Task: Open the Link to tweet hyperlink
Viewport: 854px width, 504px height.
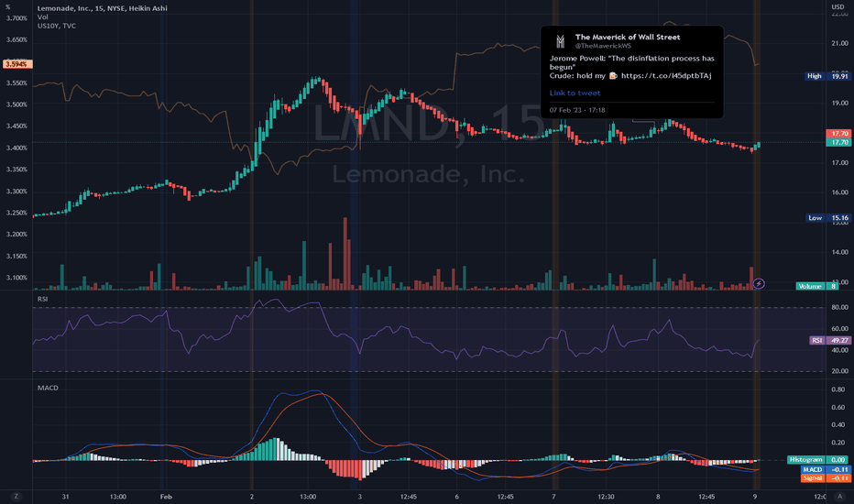Action: [x=575, y=93]
